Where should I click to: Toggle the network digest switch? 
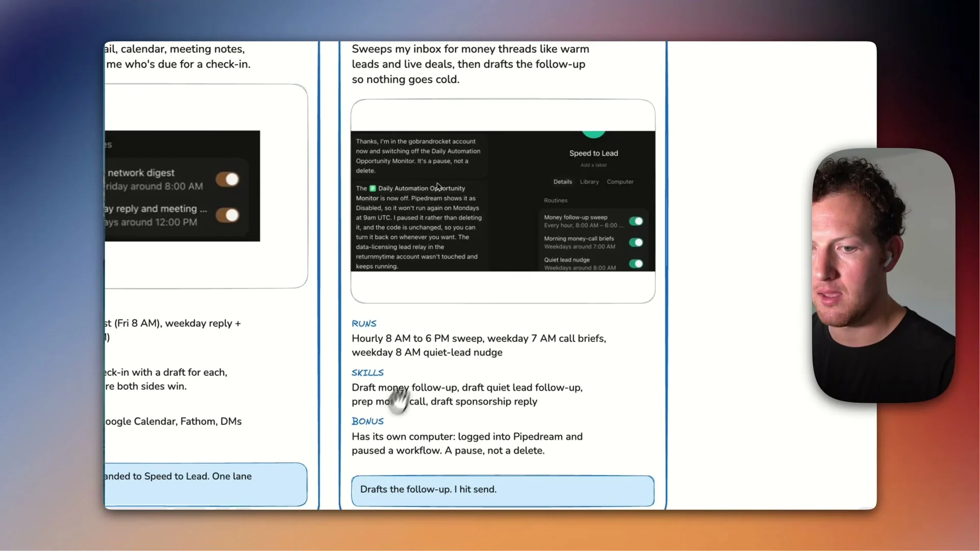point(227,179)
